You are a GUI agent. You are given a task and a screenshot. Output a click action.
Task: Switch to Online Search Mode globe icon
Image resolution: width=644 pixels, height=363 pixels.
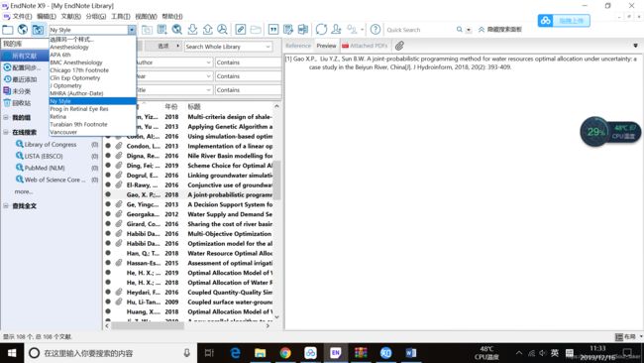[23, 30]
